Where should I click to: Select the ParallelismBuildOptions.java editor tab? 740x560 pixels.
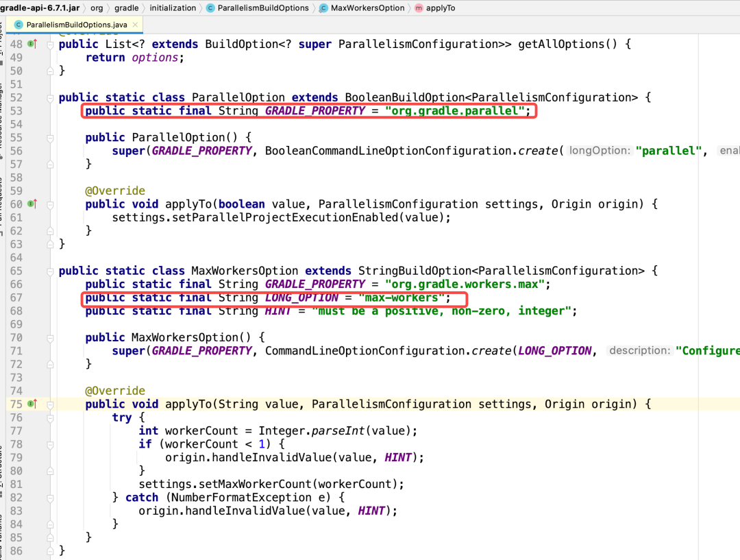click(x=75, y=25)
